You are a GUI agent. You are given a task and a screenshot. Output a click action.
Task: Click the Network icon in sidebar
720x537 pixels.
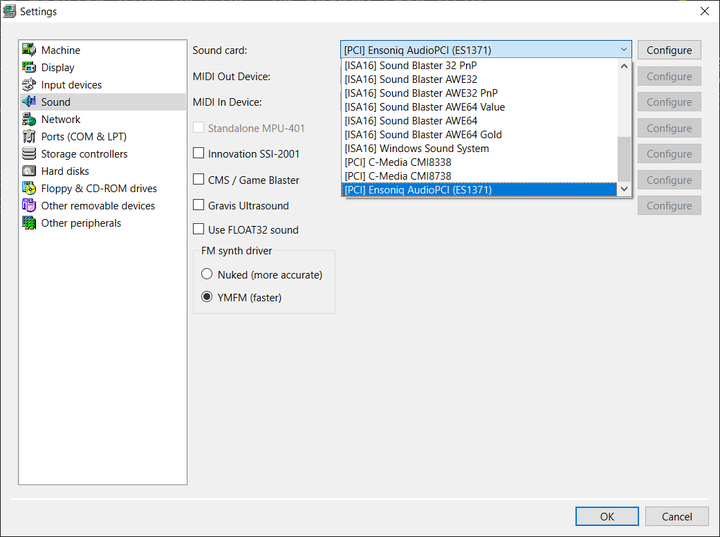[x=29, y=119]
